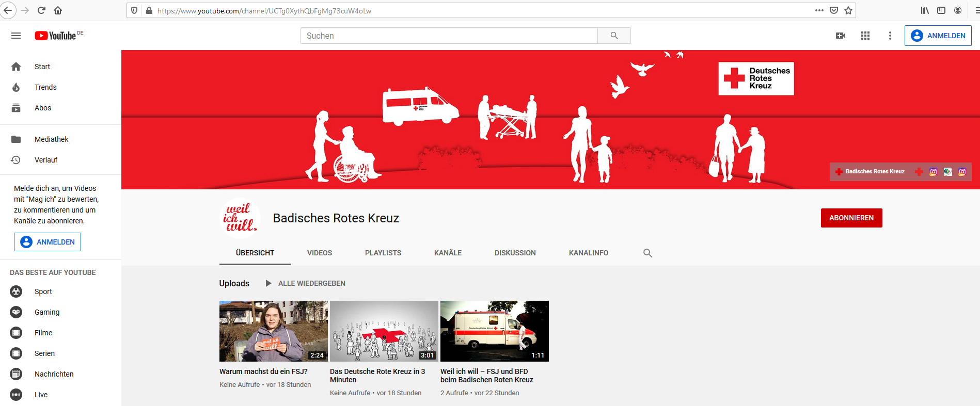Bookmark this page with star icon
The width and height of the screenshot is (980, 406).
tap(848, 10)
